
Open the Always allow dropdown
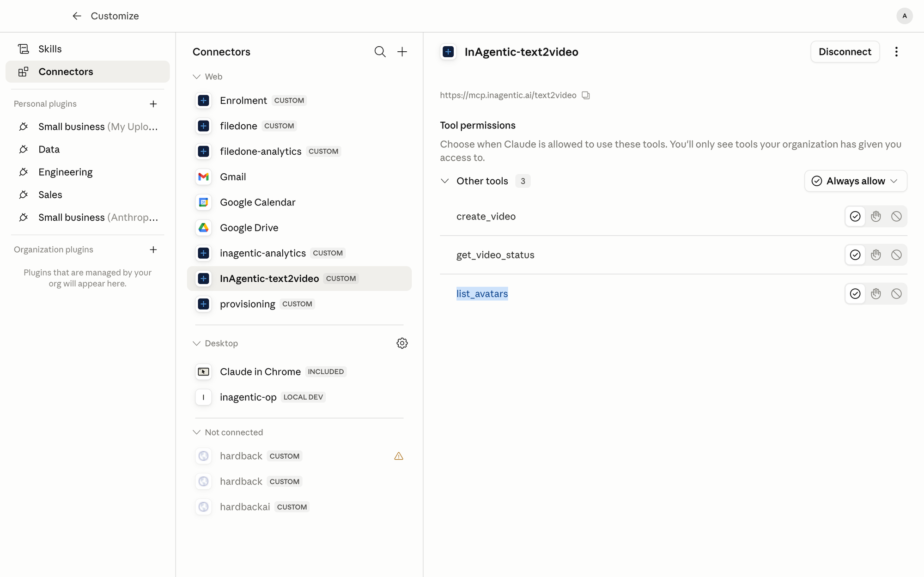[856, 181]
